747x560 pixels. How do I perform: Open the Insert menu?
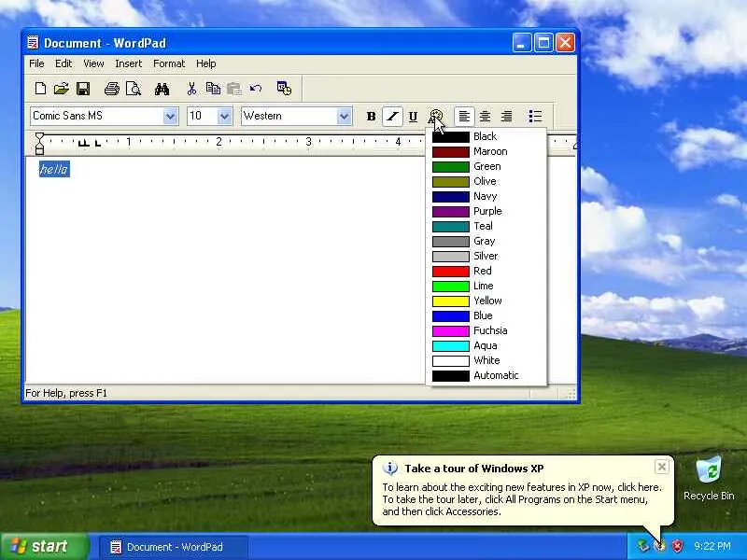coord(129,63)
